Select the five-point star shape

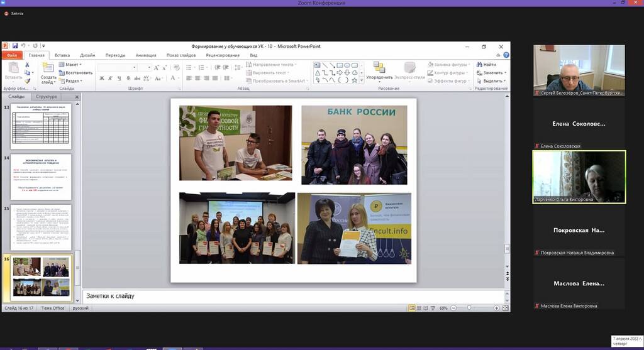point(355,80)
